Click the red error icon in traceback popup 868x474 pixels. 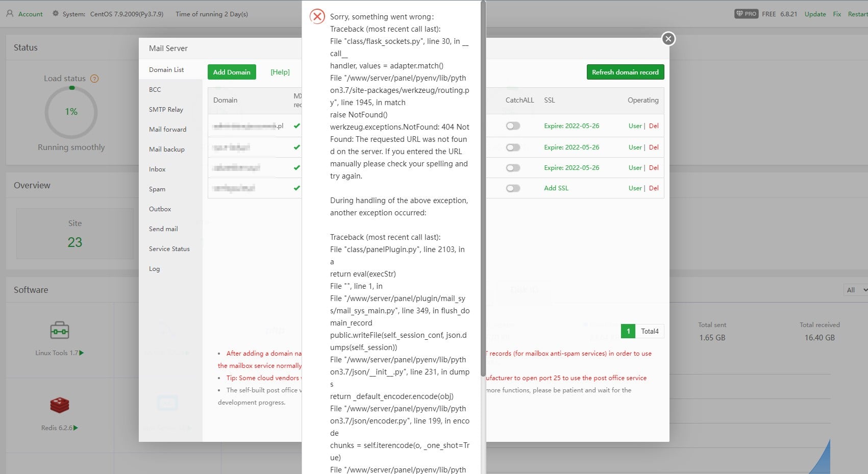[x=317, y=17]
